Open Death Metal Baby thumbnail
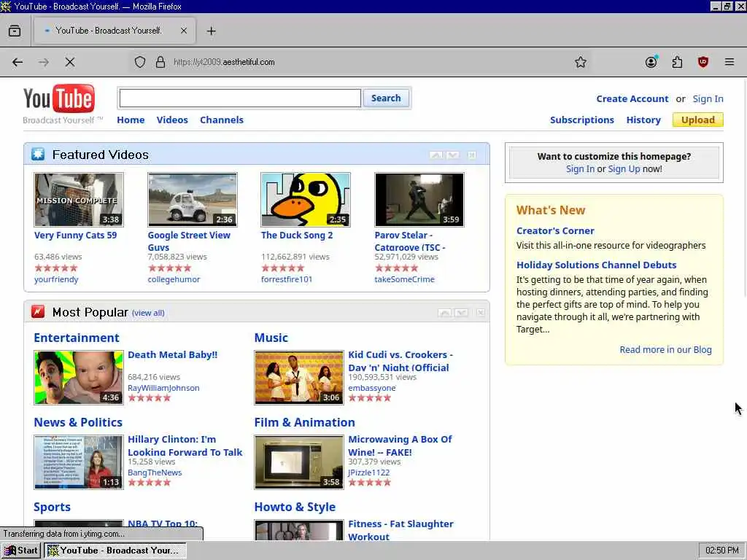This screenshot has height=560, width=747. coord(79,378)
